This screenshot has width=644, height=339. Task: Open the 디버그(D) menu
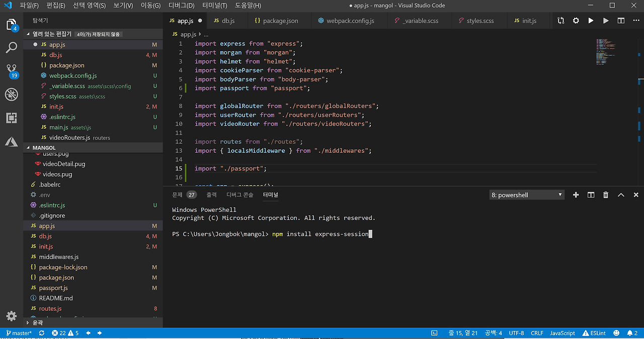tap(181, 6)
